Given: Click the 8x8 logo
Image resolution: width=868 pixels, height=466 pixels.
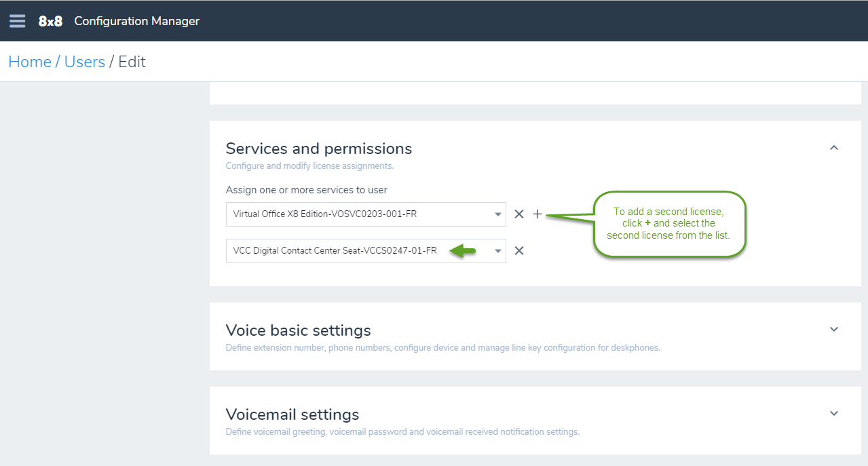Looking at the screenshot, I should (50, 21).
